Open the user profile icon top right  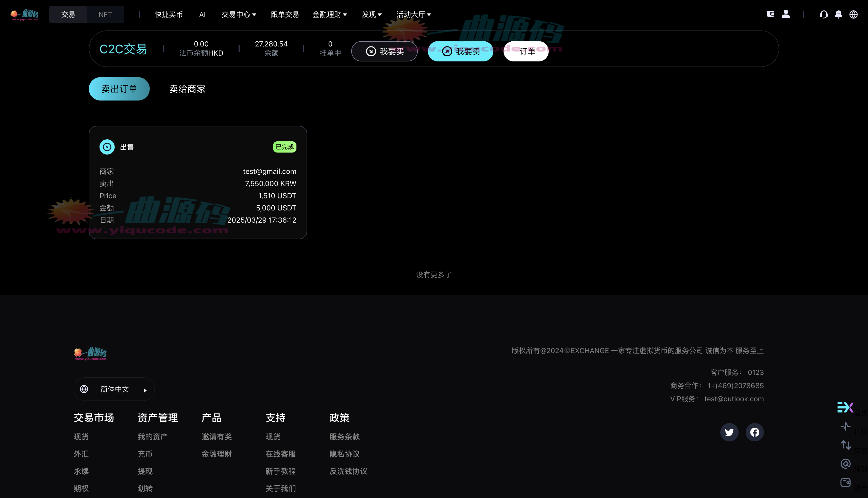point(786,14)
